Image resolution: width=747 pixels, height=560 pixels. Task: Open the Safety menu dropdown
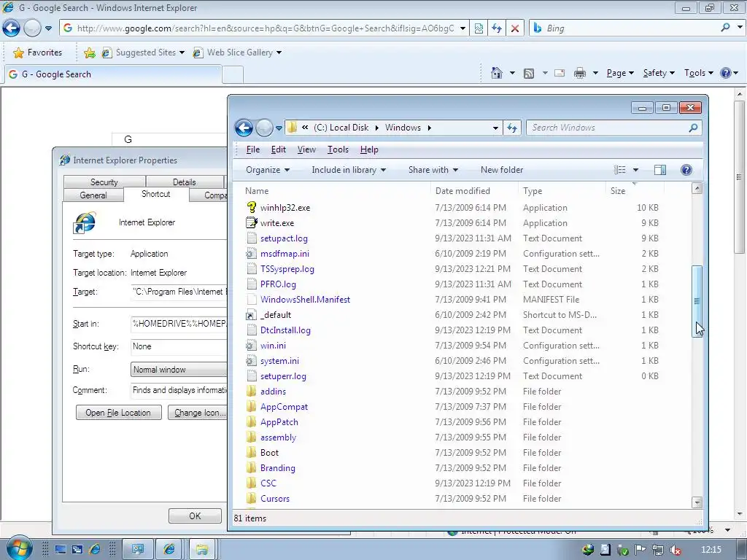[x=659, y=73]
